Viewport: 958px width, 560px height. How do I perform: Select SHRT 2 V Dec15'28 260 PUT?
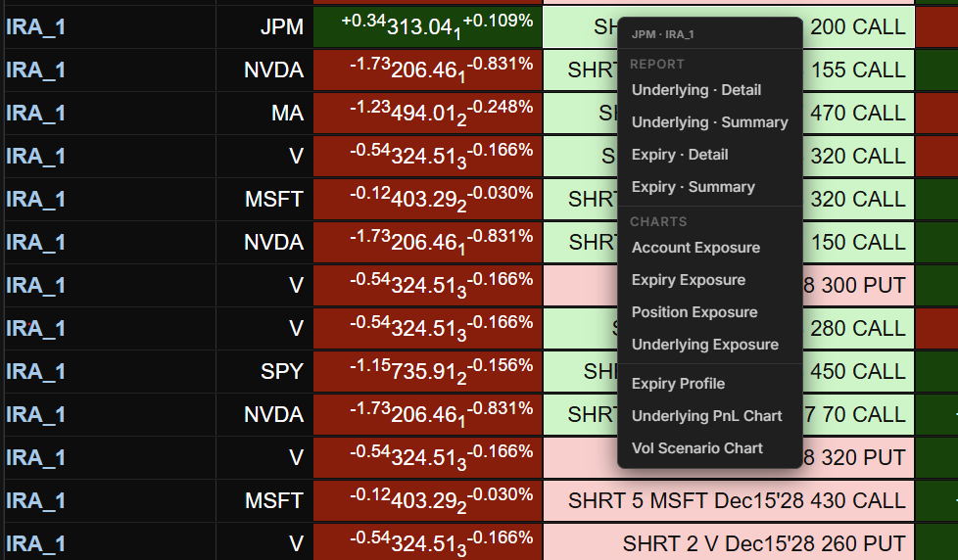pos(728,543)
